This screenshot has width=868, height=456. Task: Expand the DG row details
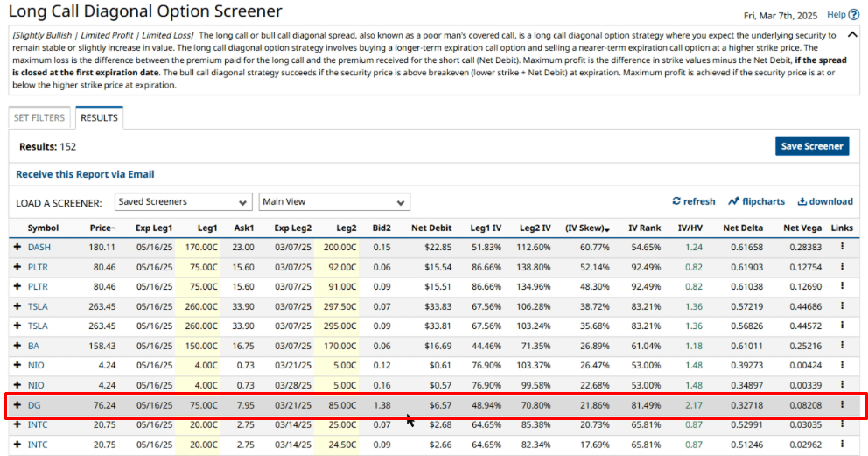(17, 405)
